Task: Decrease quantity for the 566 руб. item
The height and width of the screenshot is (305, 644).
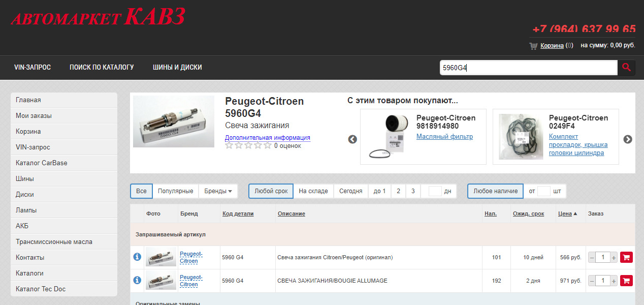Action: click(x=592, y=258)
